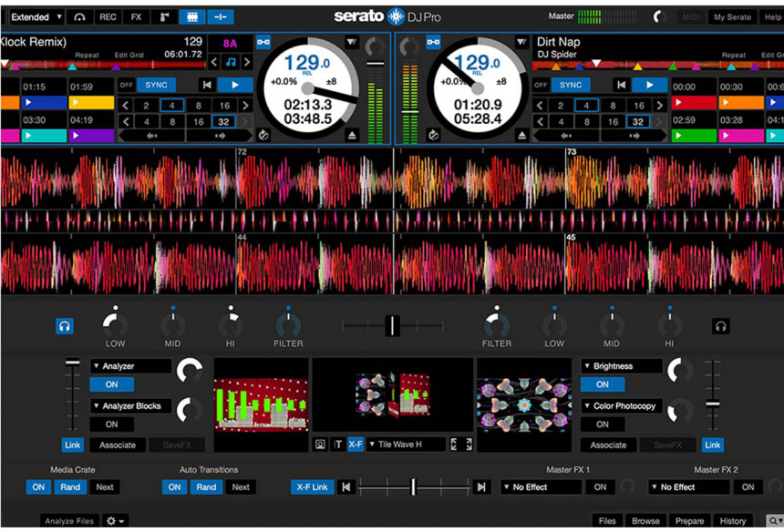Enable SYNC on the left deck
This screenshot has width=784, height=532.
point(155,84)
